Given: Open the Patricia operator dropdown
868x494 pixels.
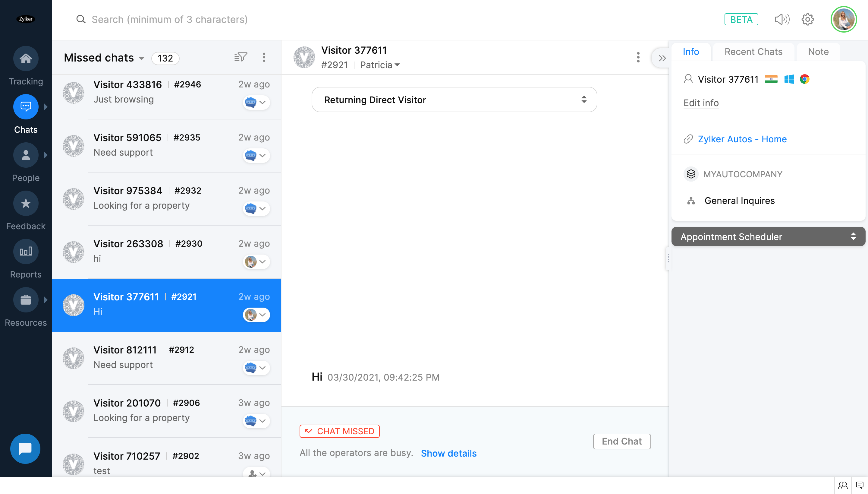Looking at the screenshot, I should coord(380,65).
